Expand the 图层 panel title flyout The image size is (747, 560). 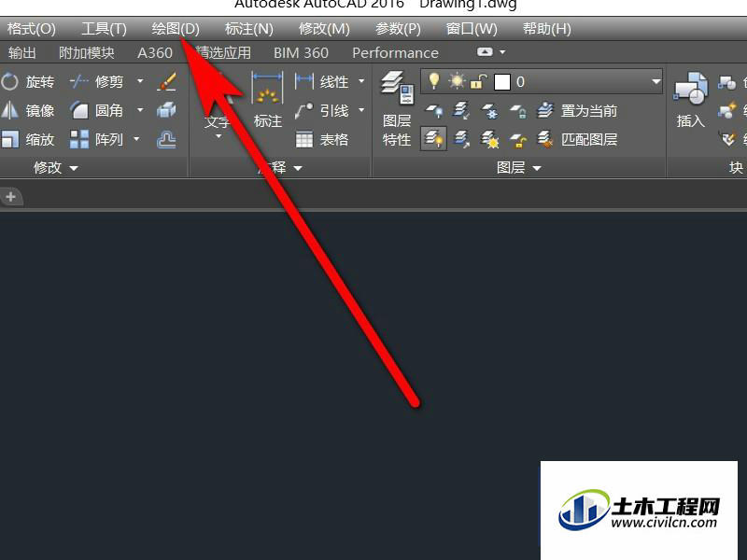(519, 168)
